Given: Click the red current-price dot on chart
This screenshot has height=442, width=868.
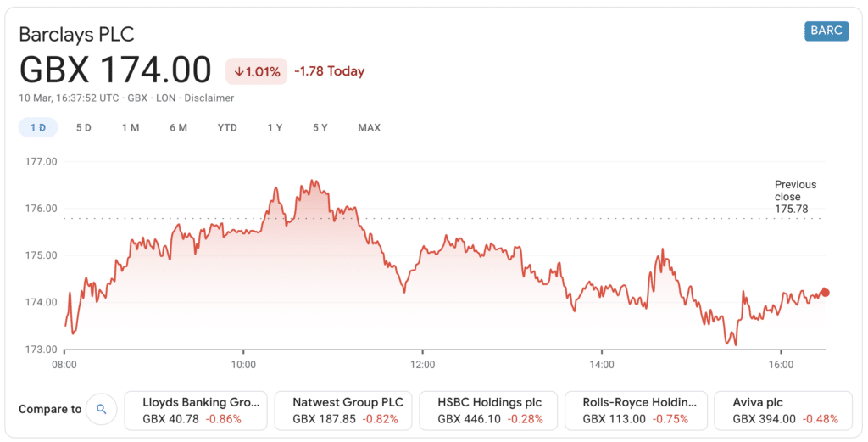Looking at the screenshot, I should coord(826,293).
